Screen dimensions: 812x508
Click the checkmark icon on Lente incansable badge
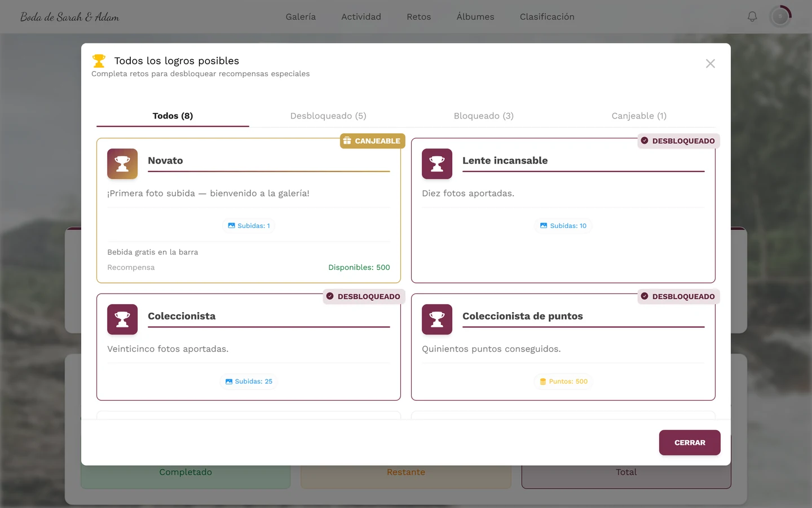[x=645, y=141]
